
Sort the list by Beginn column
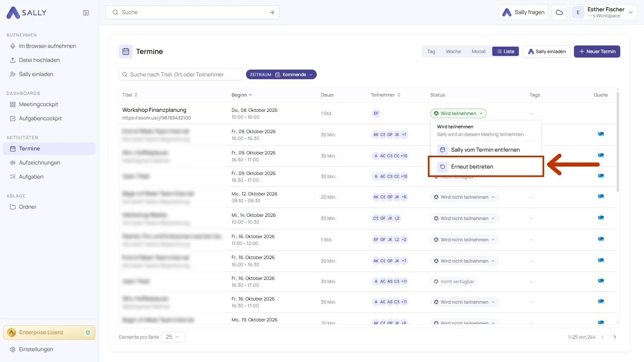[242, 95]
